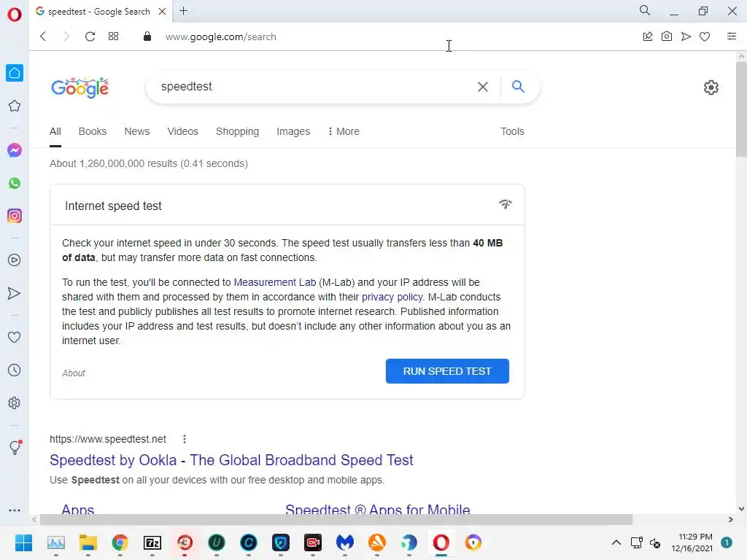Open the Speedtest Apps for Mobile link
Screen dimensions: 747x560
(378, 509)
